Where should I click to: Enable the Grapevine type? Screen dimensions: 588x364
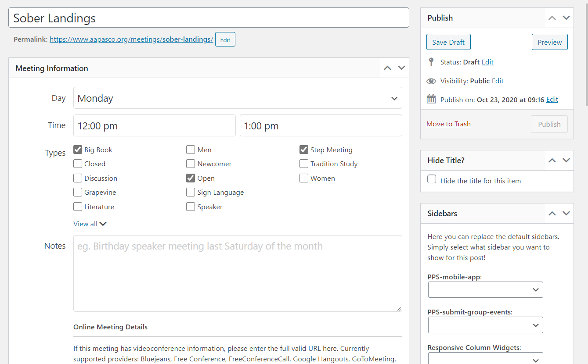click(x=78, y=192)
